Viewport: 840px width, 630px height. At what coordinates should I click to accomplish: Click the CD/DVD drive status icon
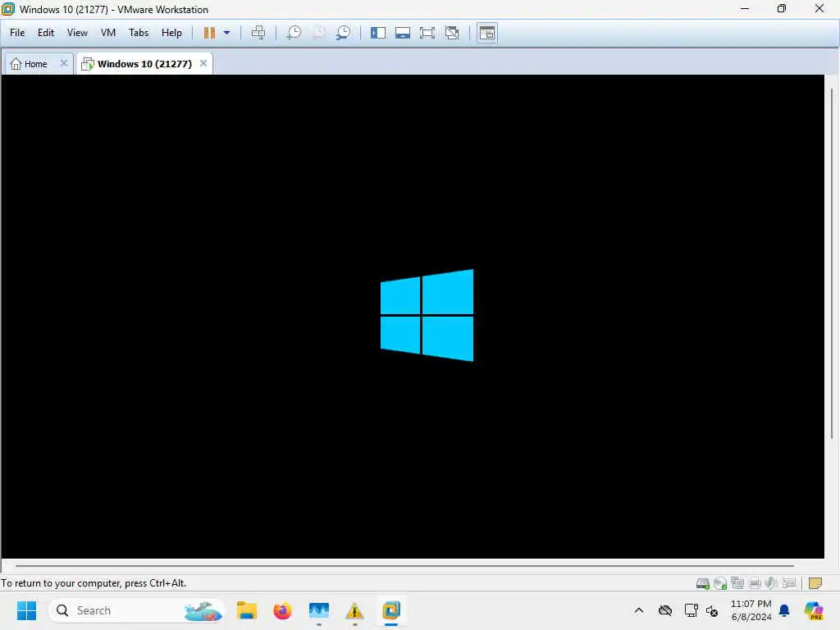tap(720, 583)
